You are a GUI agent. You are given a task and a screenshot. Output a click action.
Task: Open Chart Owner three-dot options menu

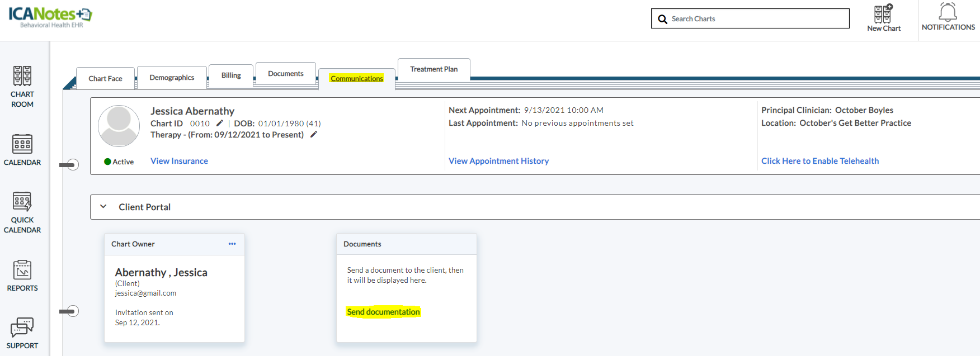(232, 244)
